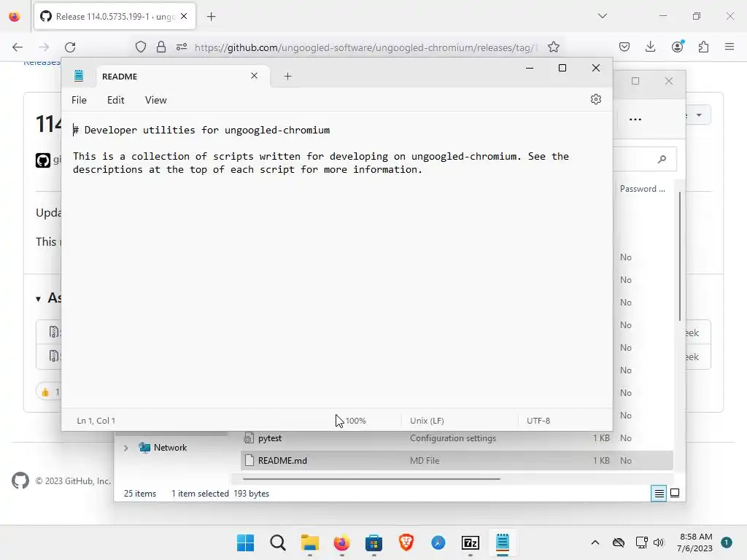Launch Brave browser from taskbar
The height and width of the screenshot is (560, 747).
(406, 542)
